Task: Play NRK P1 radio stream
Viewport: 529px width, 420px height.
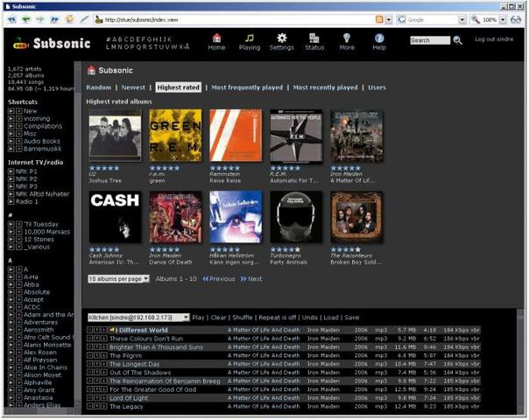Action: pos(11,171)
